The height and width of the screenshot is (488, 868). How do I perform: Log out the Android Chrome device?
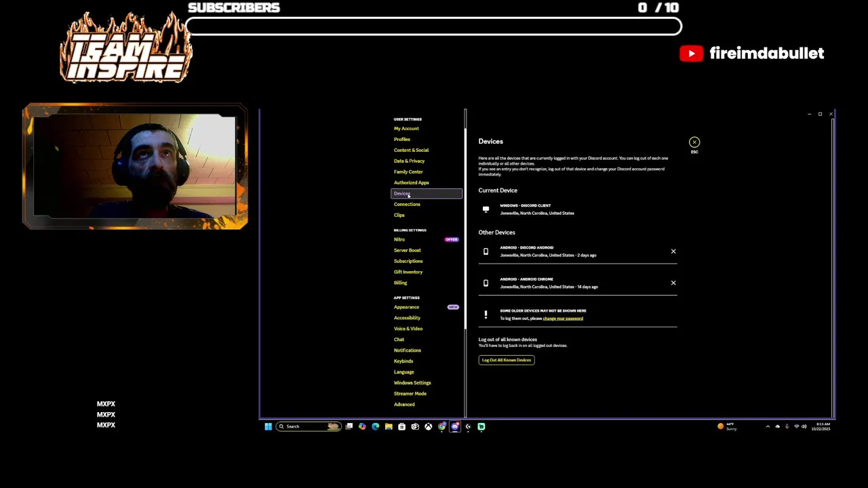pos(673,283)
